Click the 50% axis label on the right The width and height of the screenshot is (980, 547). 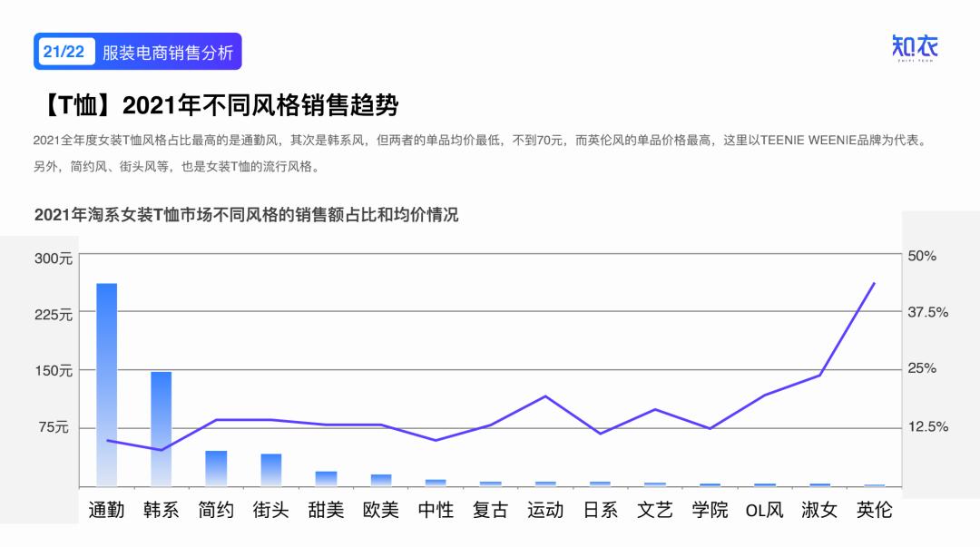point(920,256)
